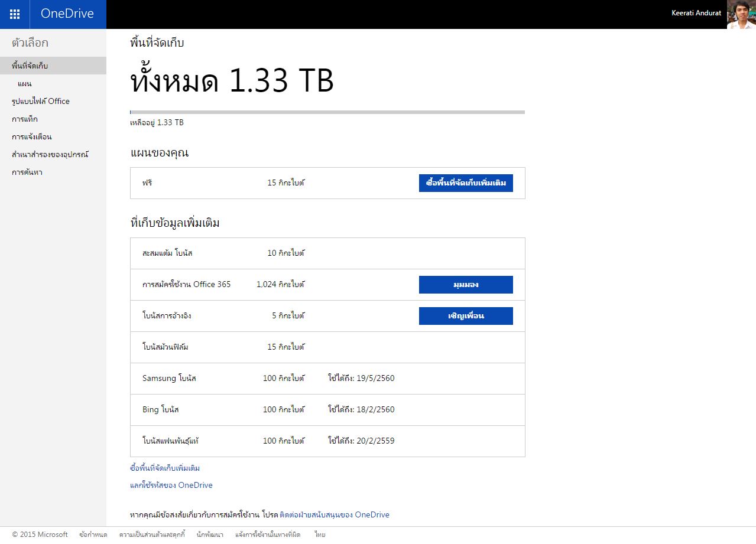Viewport: 756px width, 544px height.
Task: Click the storage usage progress bar
Action: tap(327, 112)
